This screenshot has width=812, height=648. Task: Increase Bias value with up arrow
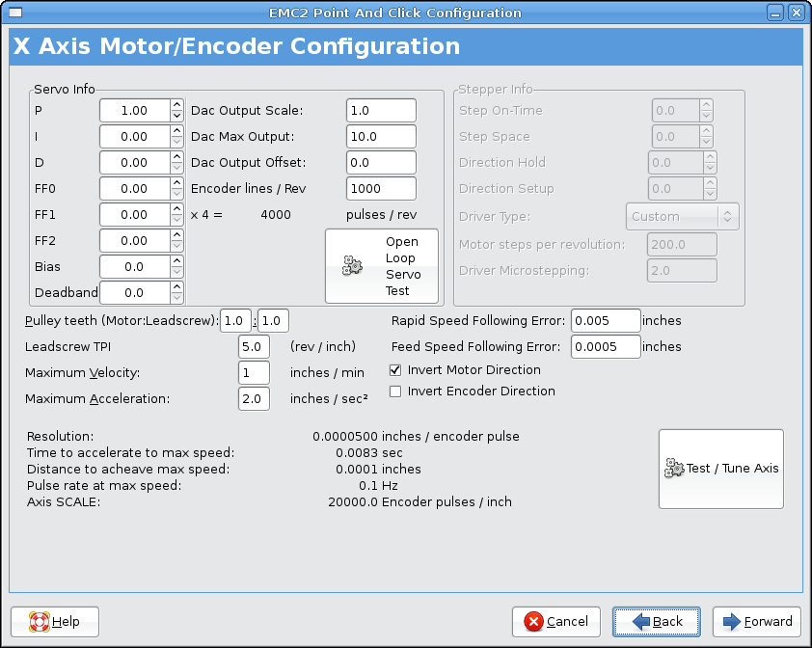[x=177, y=260]
